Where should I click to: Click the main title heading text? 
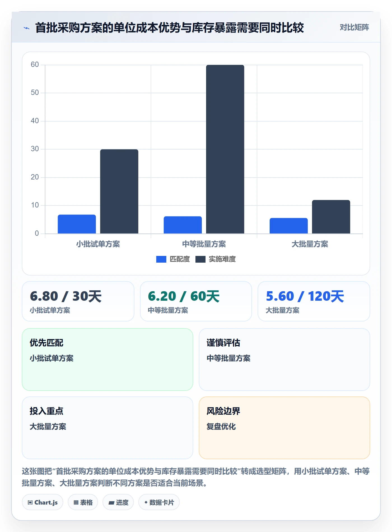[x=169, y=28]
